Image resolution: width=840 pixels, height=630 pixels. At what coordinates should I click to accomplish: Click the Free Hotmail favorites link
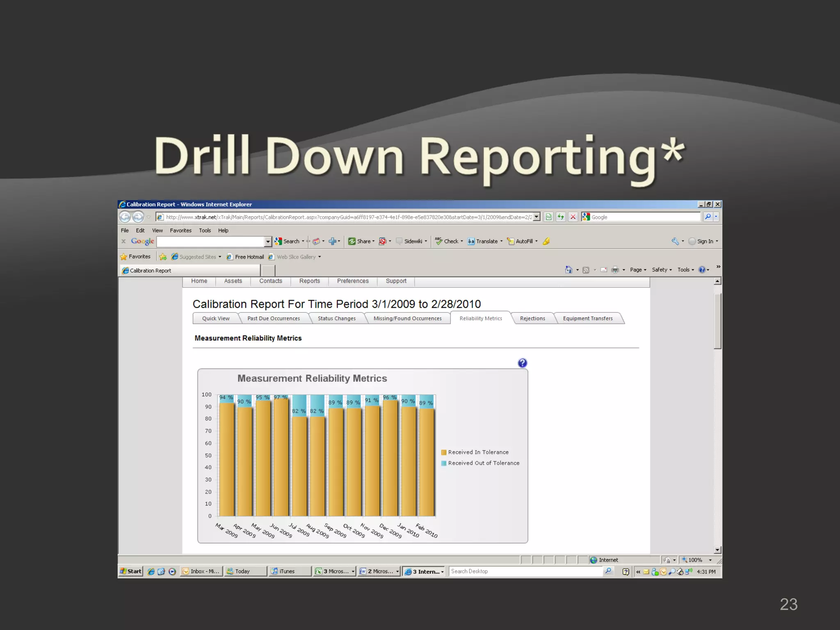pos(249,257)
